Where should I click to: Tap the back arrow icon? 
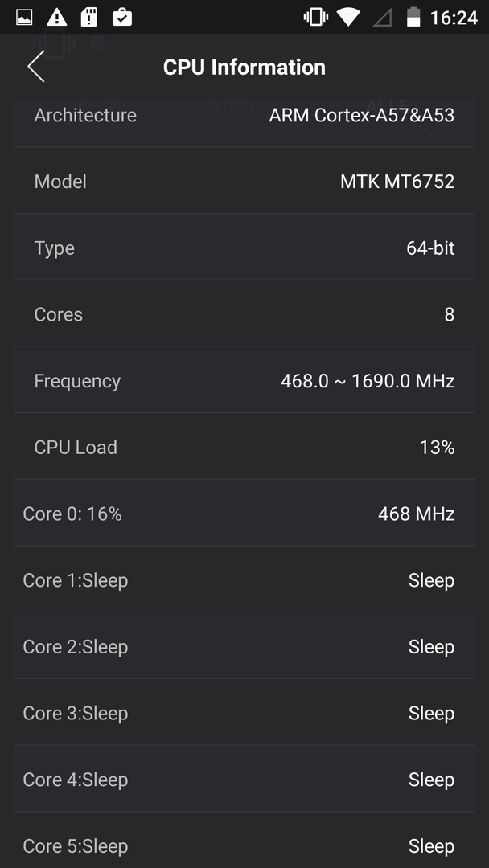[x=36, y=67]
